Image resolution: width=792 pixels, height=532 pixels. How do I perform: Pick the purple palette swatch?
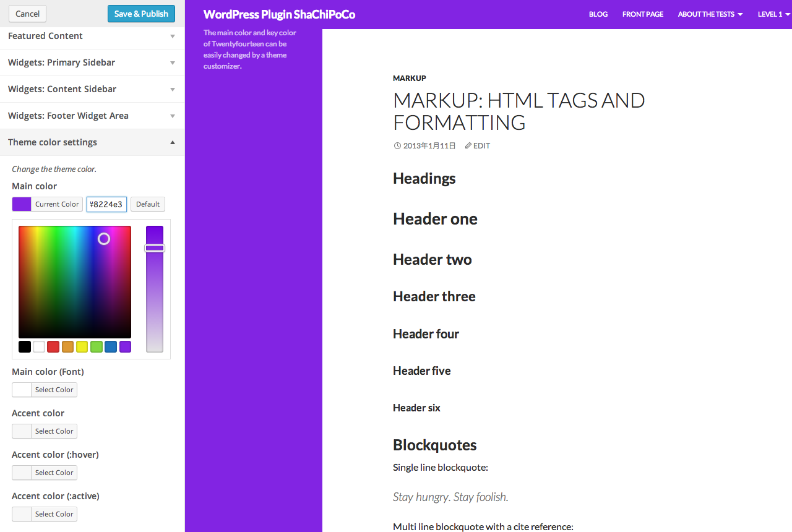125,346
